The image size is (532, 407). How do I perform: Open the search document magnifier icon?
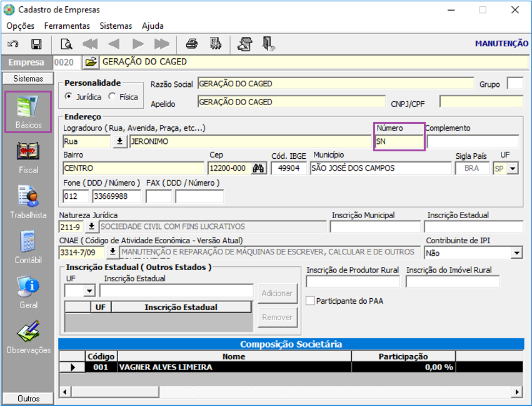click(66, 44)
